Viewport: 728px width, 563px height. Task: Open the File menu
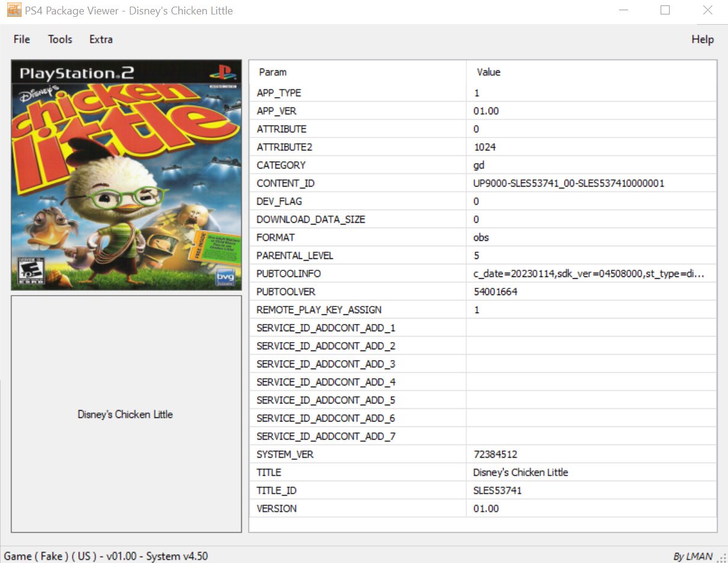pos(22,39)
